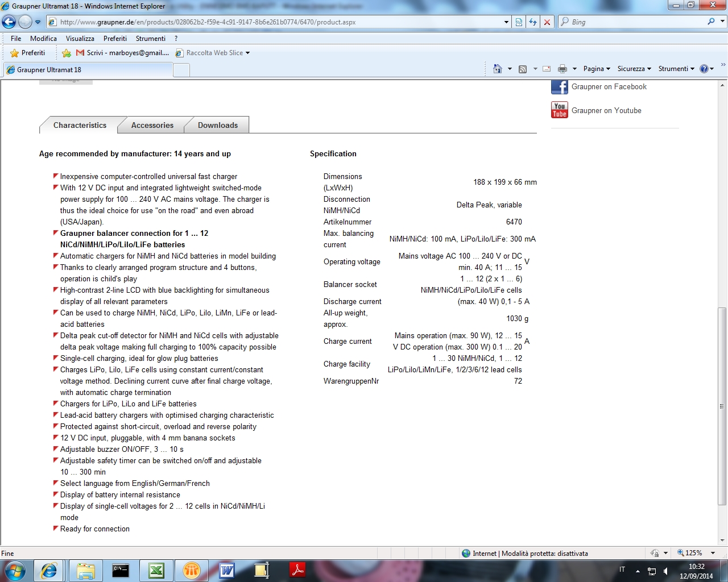The height and width of the screenshot is (582, 728).
Task: Open the Preferiti menu in the menu bar
Action: [x=115, y=39]
